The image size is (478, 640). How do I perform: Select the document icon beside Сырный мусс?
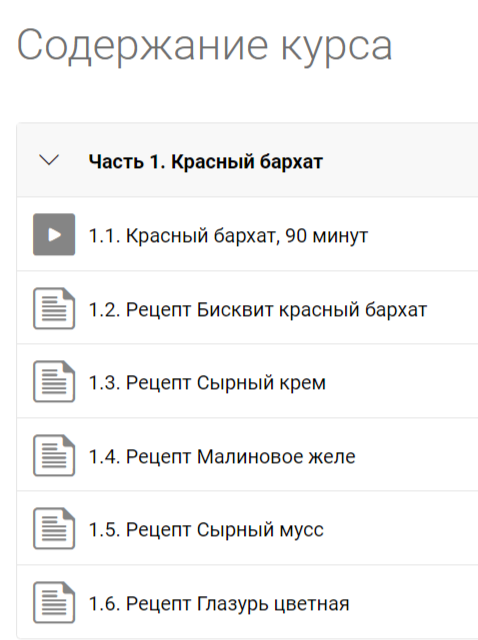tap(54, 529)
